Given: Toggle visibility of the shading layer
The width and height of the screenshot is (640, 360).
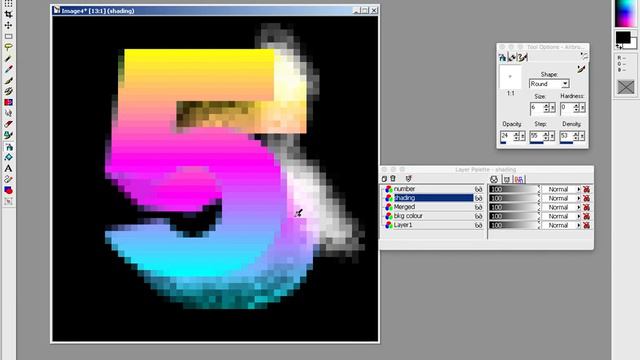Looking at the screenshot, I should pyautogui.click(x=478, y=198).
